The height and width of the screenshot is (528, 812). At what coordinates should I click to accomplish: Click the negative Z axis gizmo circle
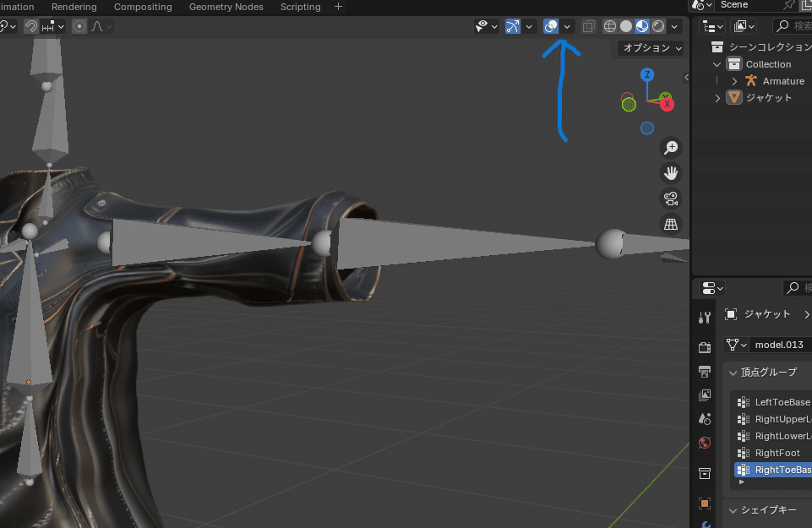pyautogui.click(x=646, y=128)
